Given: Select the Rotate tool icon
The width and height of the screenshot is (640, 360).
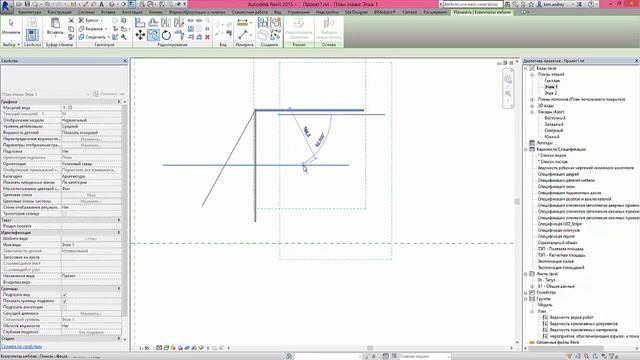Looking at the screenshot, I should point(166,35).
